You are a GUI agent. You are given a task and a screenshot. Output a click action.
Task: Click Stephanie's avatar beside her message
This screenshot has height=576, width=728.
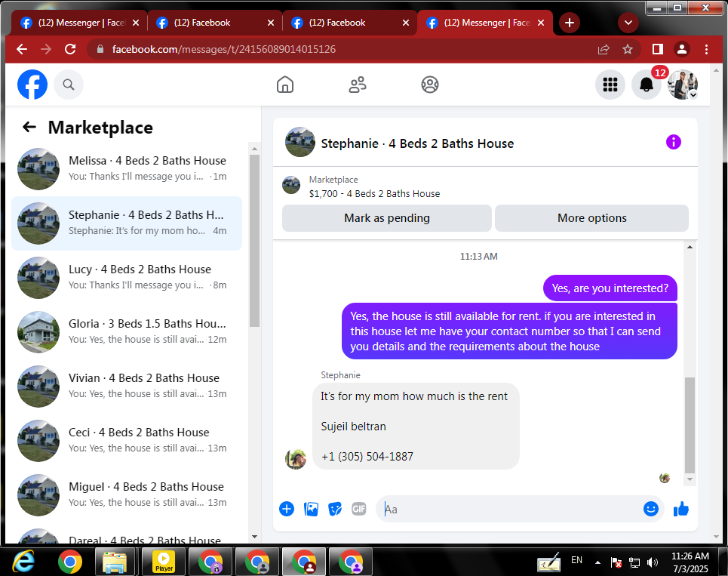click(x=296, y=459)
